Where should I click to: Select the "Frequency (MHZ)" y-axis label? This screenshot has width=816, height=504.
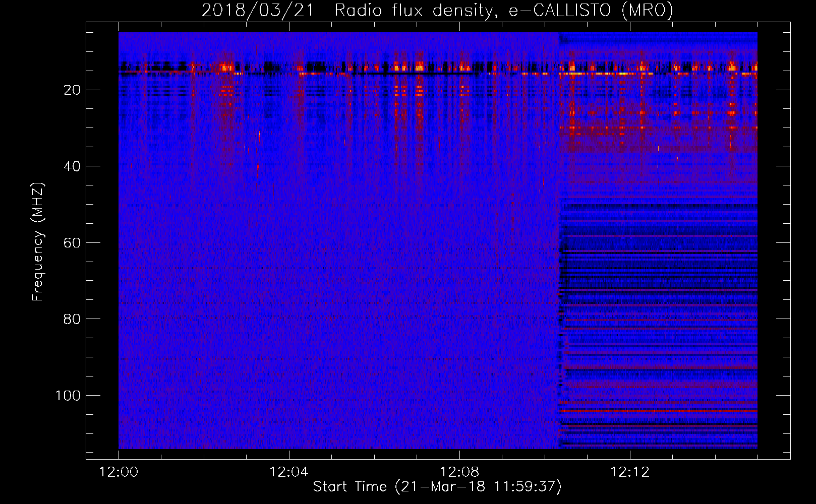click(x=38, y=241)
